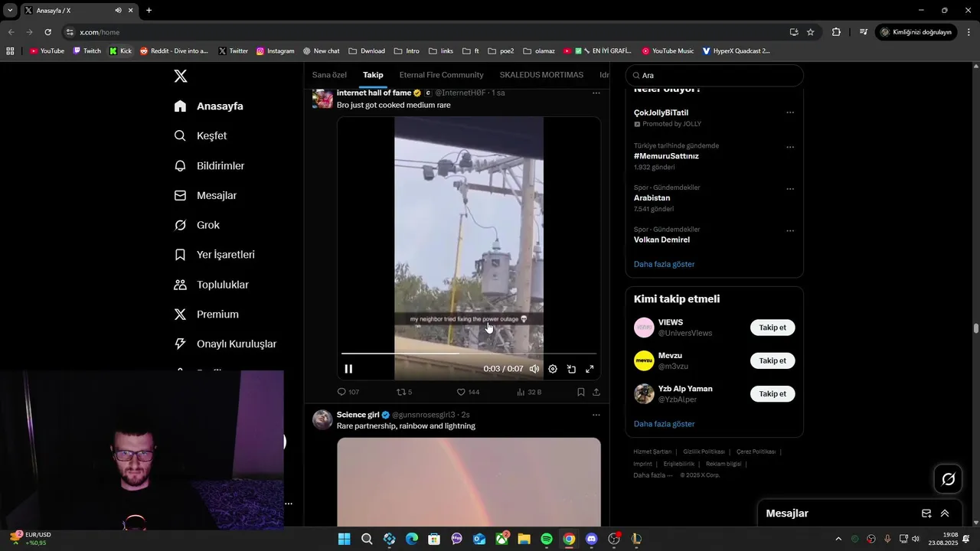The width and height of the screenshot is (980, 551).
Task: Open rainbow image in Science girl post
Action: click(x=469, y=482)
